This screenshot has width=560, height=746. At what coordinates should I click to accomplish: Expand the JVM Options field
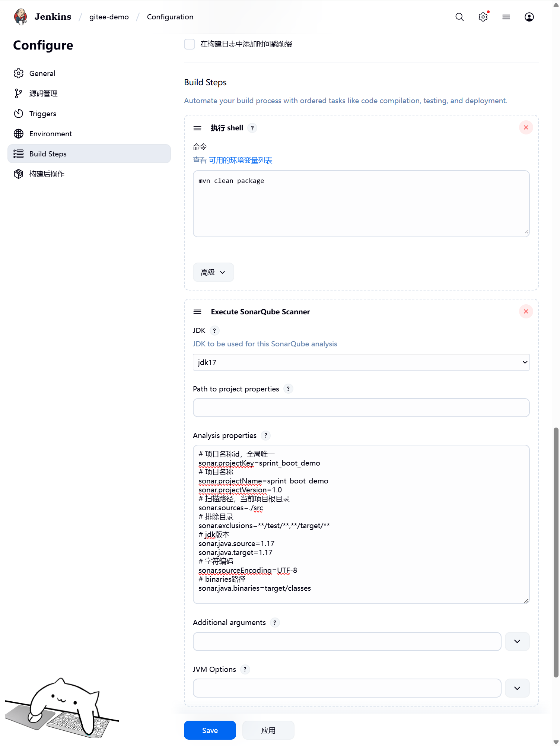(517, 688)
